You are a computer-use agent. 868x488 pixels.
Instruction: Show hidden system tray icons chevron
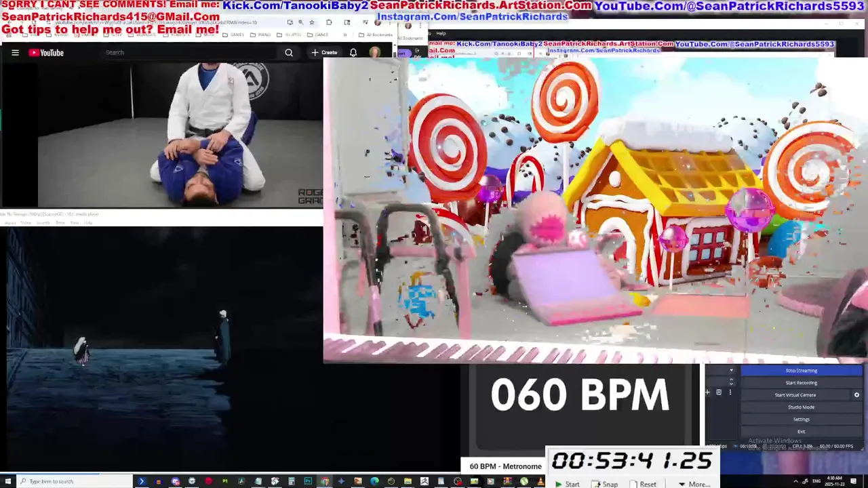point(795,481)
